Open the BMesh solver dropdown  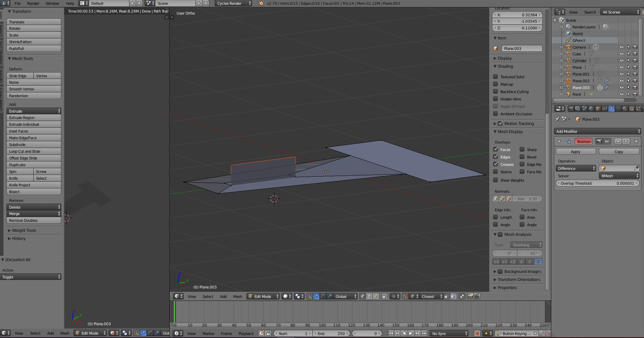619,176
